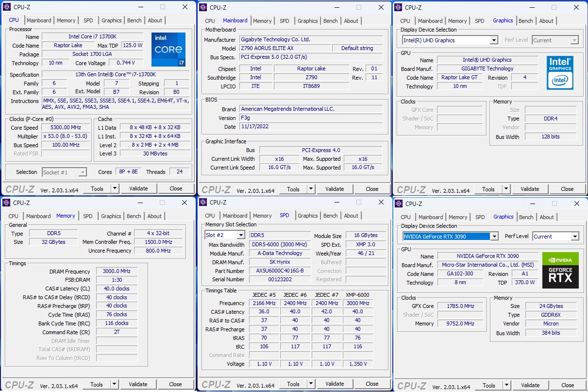Screen dimensions: 588x392
Task: Click Validate in the RTX 3090 window
Action: (530, 385)
